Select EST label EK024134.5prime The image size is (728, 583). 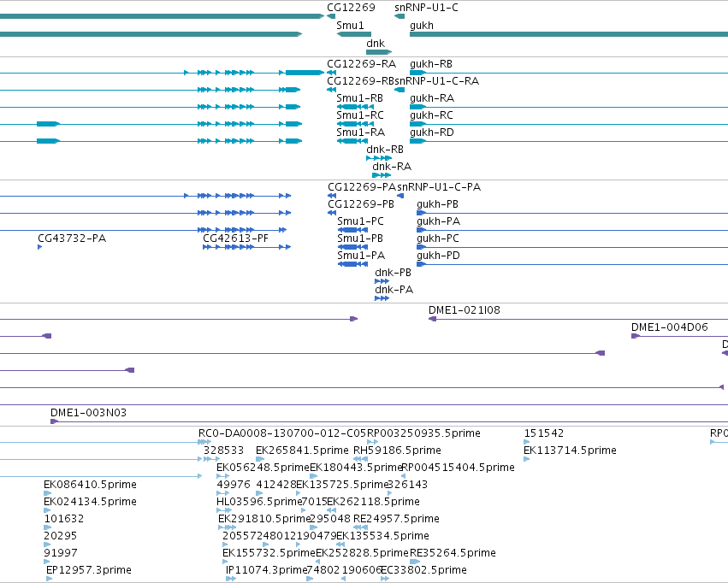[x=90, y=503]
